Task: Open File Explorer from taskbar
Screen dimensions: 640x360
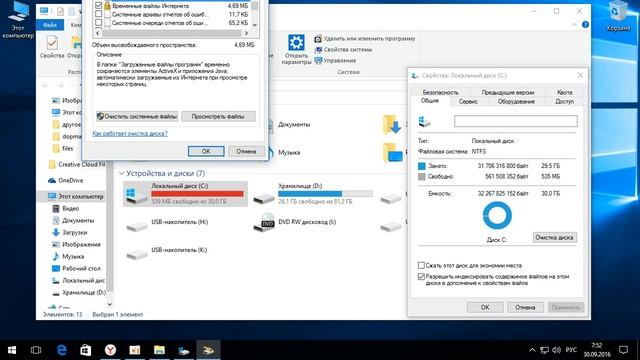Action: coord(159,350)
